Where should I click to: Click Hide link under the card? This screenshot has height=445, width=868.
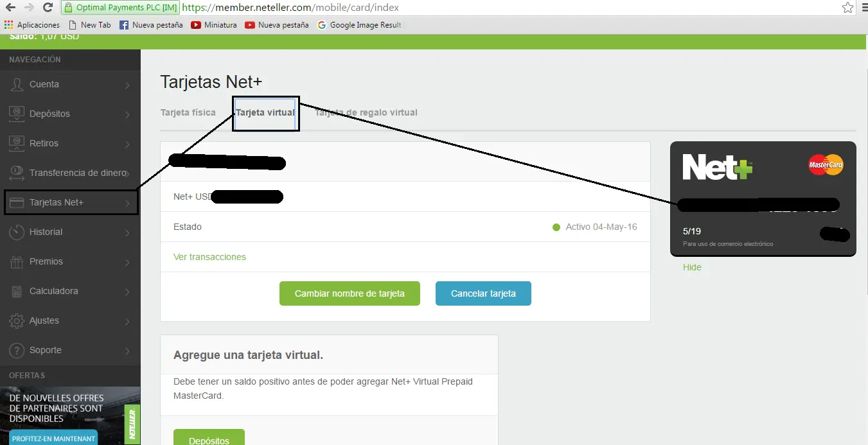[x=692, y=267]
